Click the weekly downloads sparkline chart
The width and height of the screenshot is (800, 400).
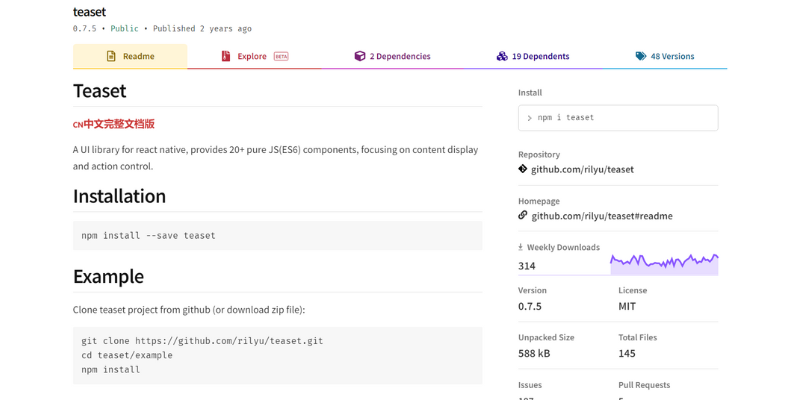tap(664, 264)
